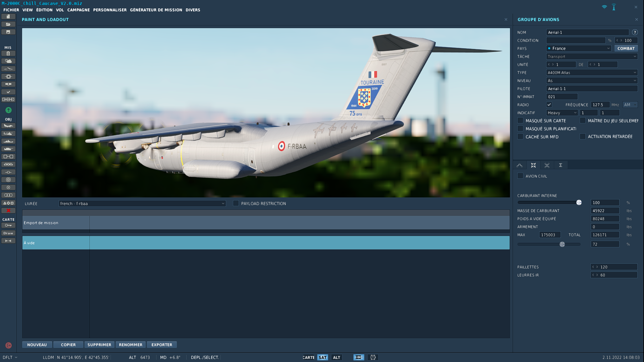Select the ship group tool

8,141
